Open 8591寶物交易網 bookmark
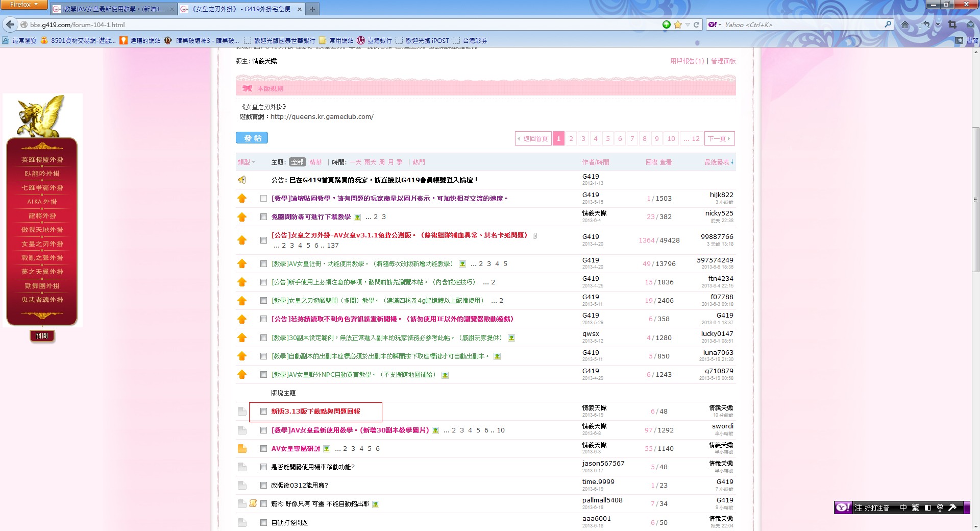Image resolution: width=980 pixels, height=531 pixels. [78, 40]
